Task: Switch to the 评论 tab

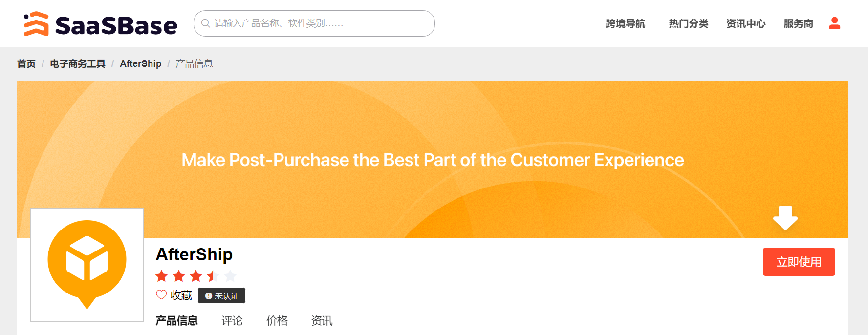Action: point(232,320)
